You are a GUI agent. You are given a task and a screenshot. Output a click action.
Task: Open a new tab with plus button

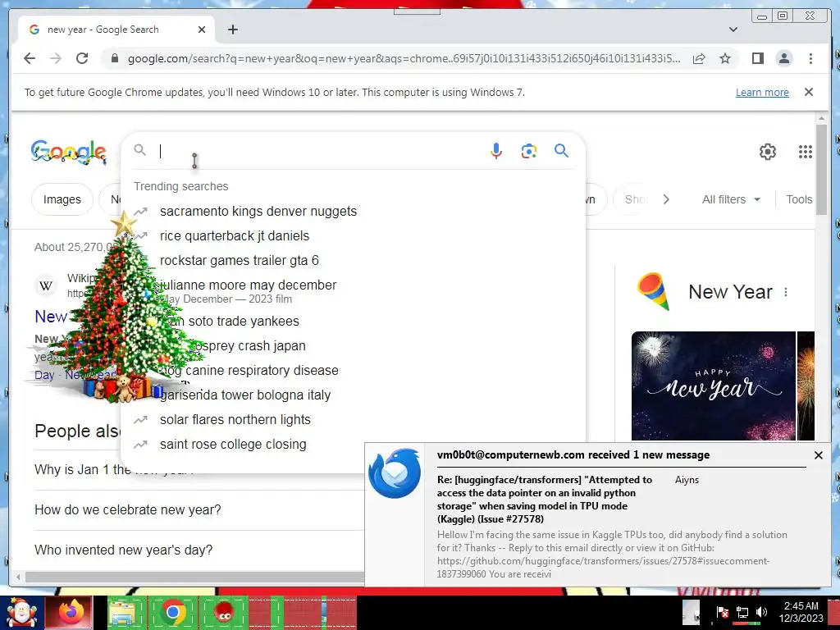[232, 30]
